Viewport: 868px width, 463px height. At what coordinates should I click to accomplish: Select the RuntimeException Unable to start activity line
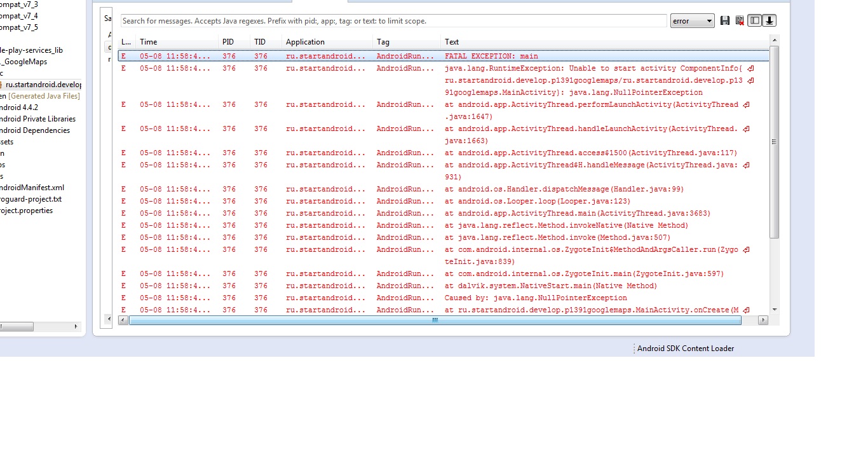click(444, 80)
